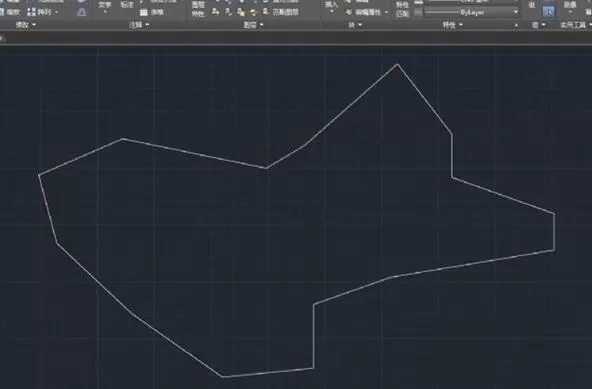Select the Array tool icon
The height and width of the screenshot is (389, 592).
point(31,12)
